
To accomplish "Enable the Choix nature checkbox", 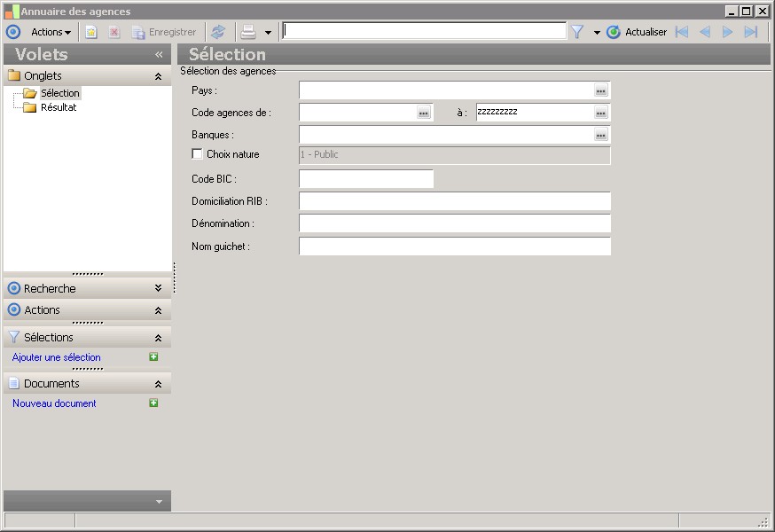I will 197,153.
